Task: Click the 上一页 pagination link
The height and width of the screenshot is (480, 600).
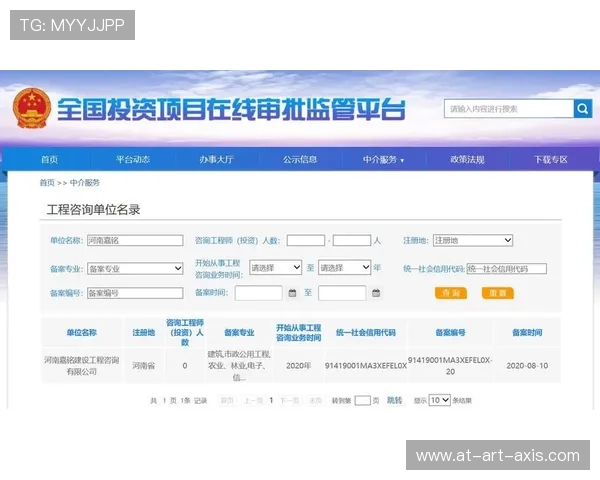Action: [x=253, y=401]
